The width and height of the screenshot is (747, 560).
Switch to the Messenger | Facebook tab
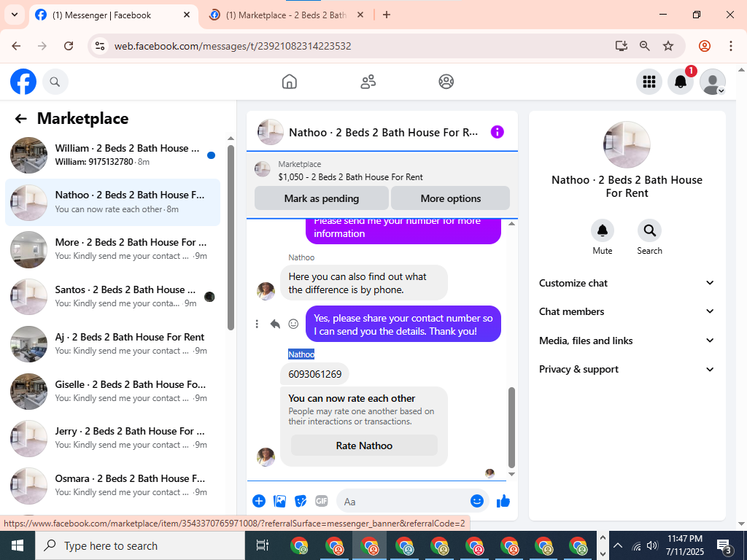tap(113, 15)
